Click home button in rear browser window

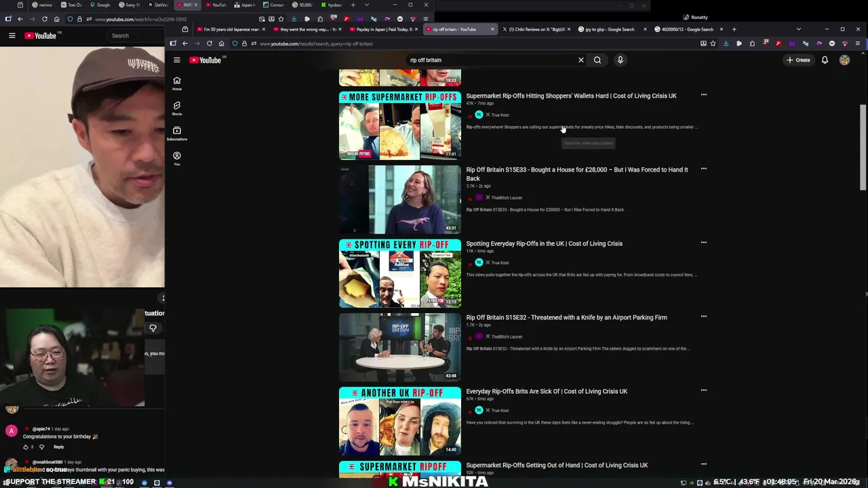pyautogui.click(x=56, y=19)
